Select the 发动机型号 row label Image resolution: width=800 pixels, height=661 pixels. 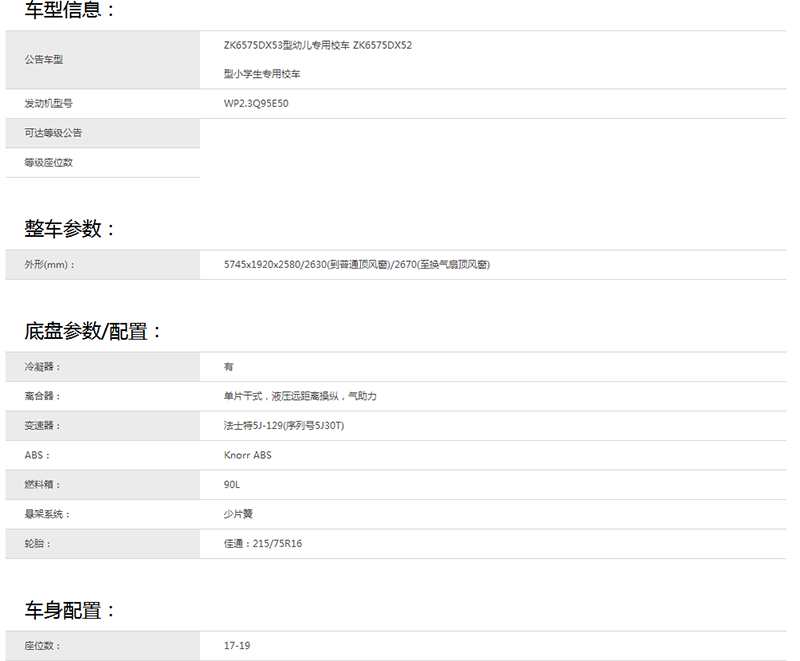click(x=48, y=104)
